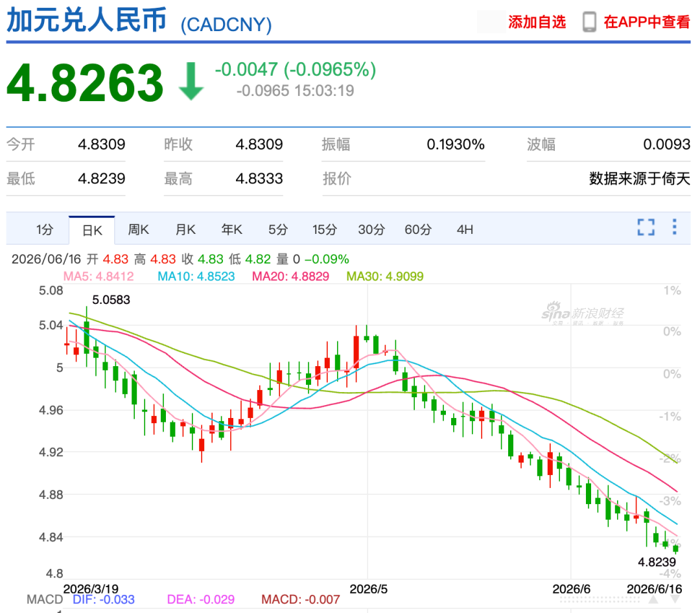Viewport: 700px width, 613px height.
Task: Click the 最高 value 4.8333
Action: pos(259,179)
